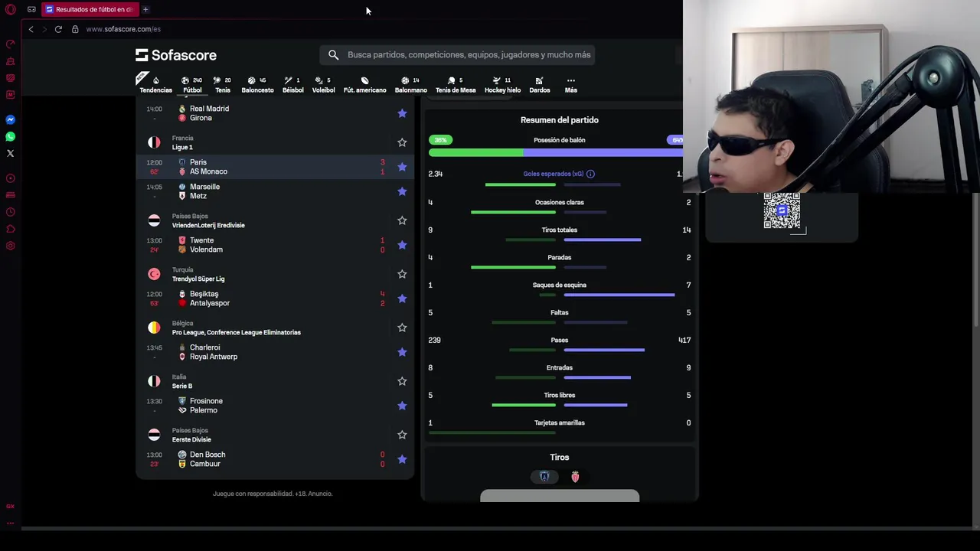Open the Belgium flag league icon
This screenshot has width=980, height=551.
point(154,328)
